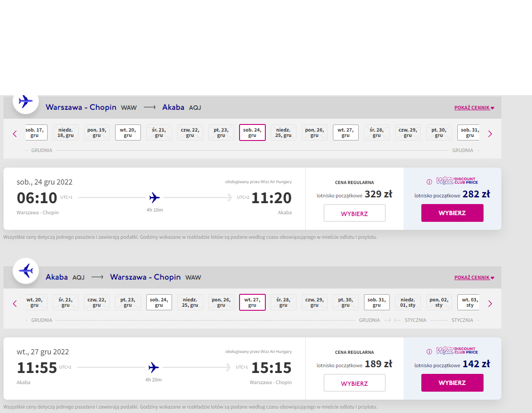The width and height of the screenshot is (532, 413).
Task: Select outbound date wt. 20, gru
Action: [128, 132]
